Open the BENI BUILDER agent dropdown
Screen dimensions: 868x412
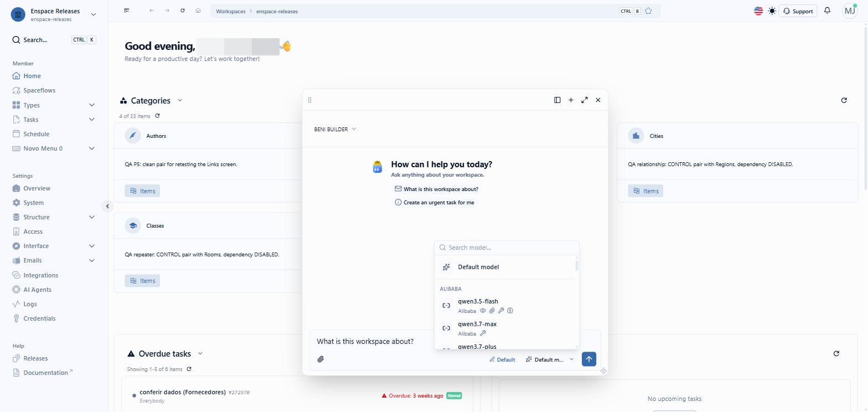335,129
